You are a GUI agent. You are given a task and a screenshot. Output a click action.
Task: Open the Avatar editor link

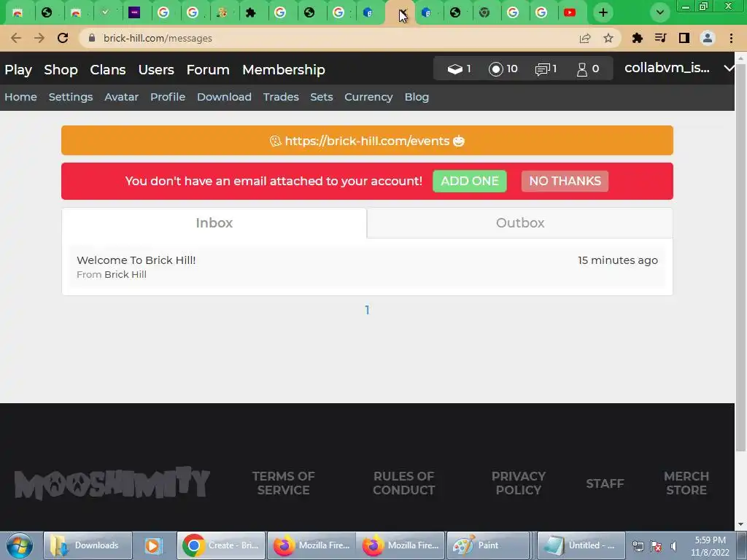(x=122, y=97)
